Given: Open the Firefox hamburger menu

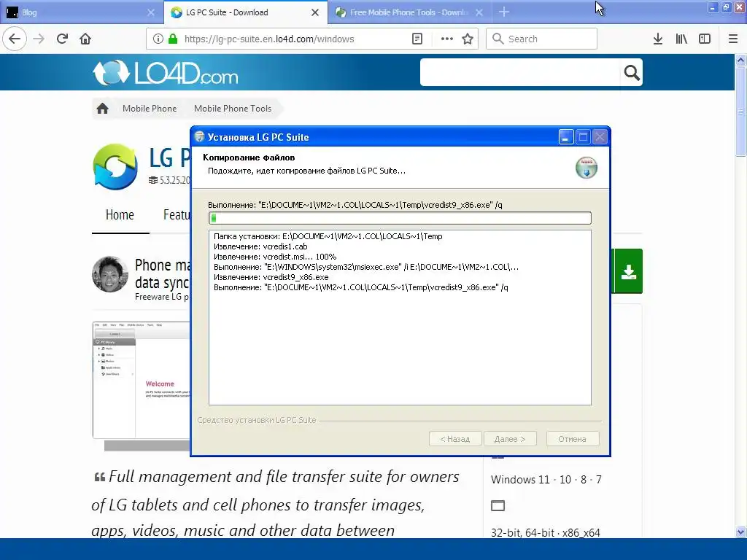Looking at the screenshot, I should (x=733, y=39).
